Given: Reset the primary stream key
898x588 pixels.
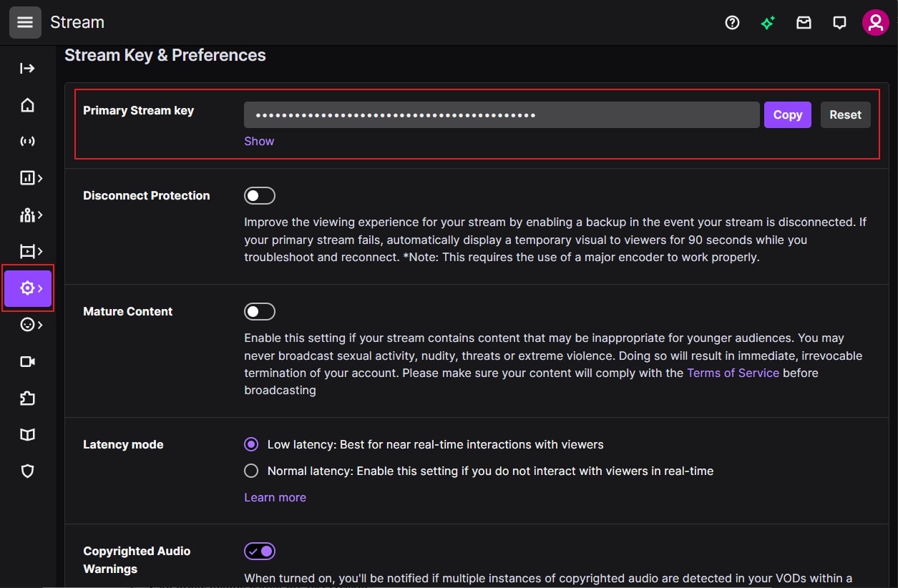Looking at the screenshot, I should 845,114.
